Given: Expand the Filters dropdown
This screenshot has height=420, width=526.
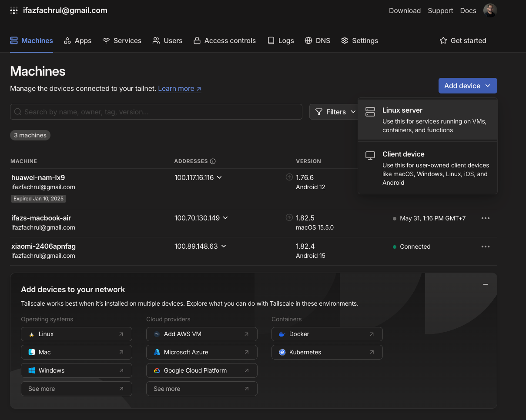Looking at the screenshot, I should point(334,112).
